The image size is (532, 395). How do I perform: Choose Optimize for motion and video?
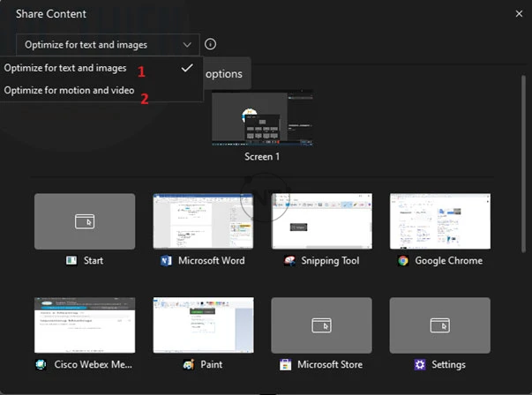(x=68, y=90)
